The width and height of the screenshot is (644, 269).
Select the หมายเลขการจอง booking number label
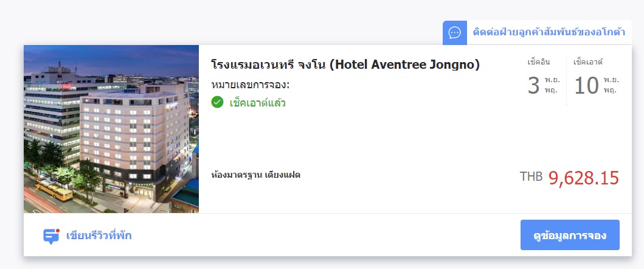click(x=251, y=85)
